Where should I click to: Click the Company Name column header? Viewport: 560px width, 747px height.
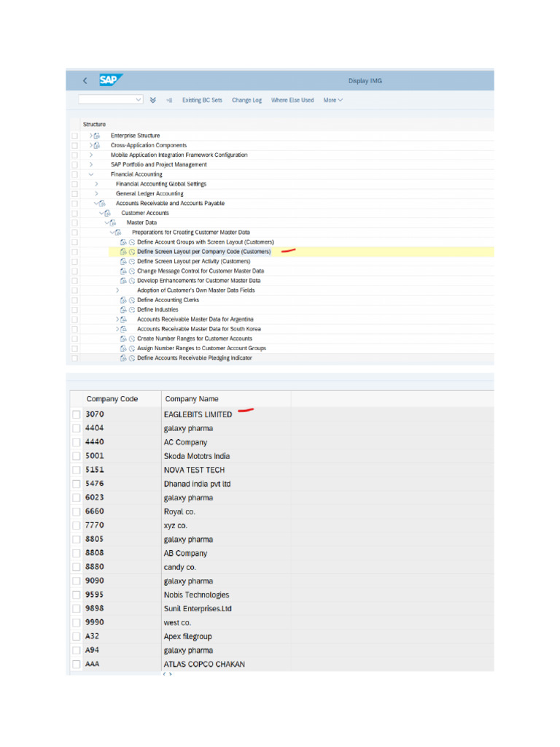click(192, 399)
